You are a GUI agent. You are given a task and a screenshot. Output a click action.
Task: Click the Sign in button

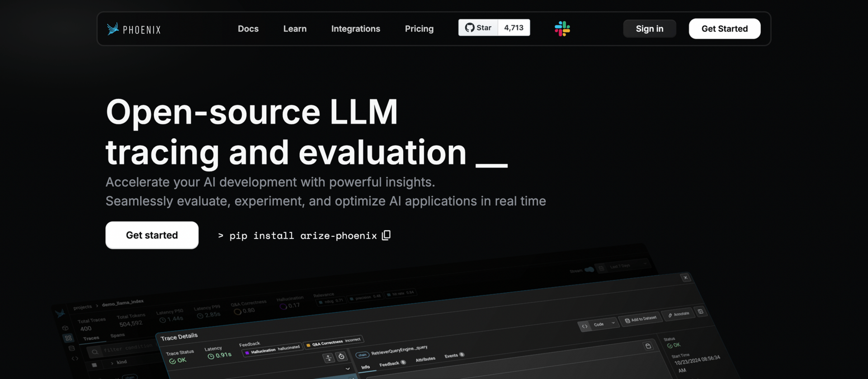coord(650,29)
